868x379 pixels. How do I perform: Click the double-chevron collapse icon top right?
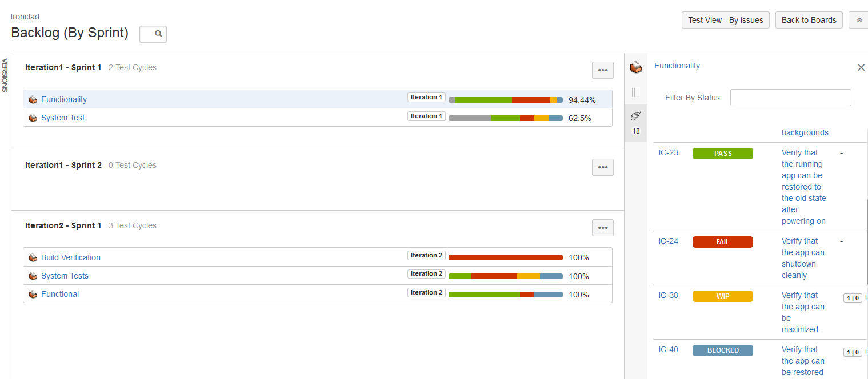click(858, 19)
